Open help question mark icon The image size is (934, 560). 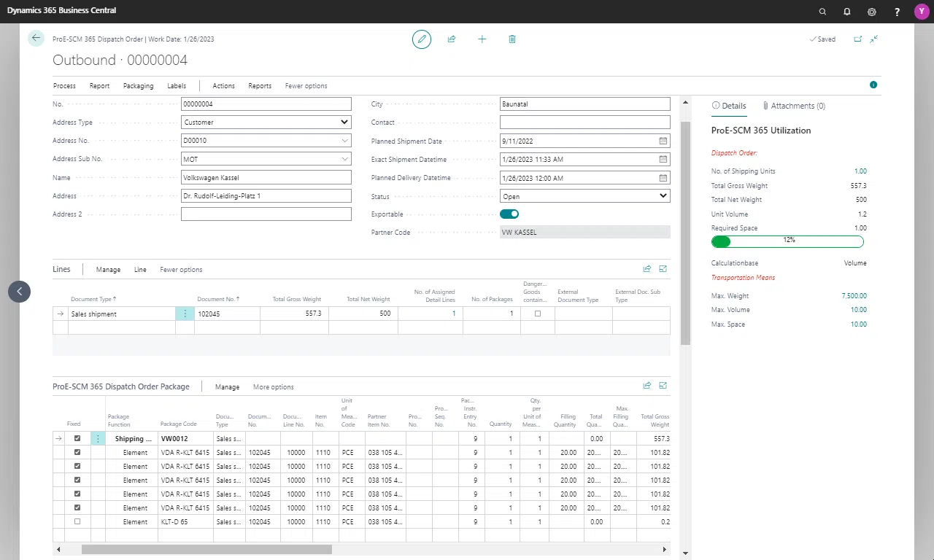897,12
